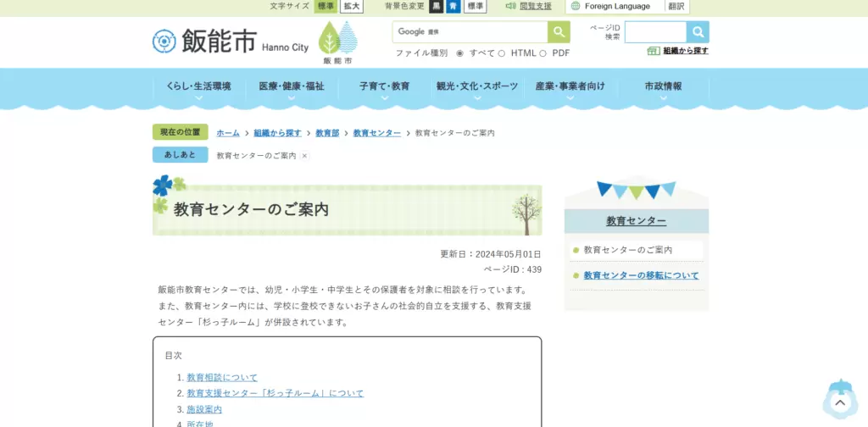This screenshot has height=427, width=868.
Task: Set text size to 拡大
Action: [352, 6]
